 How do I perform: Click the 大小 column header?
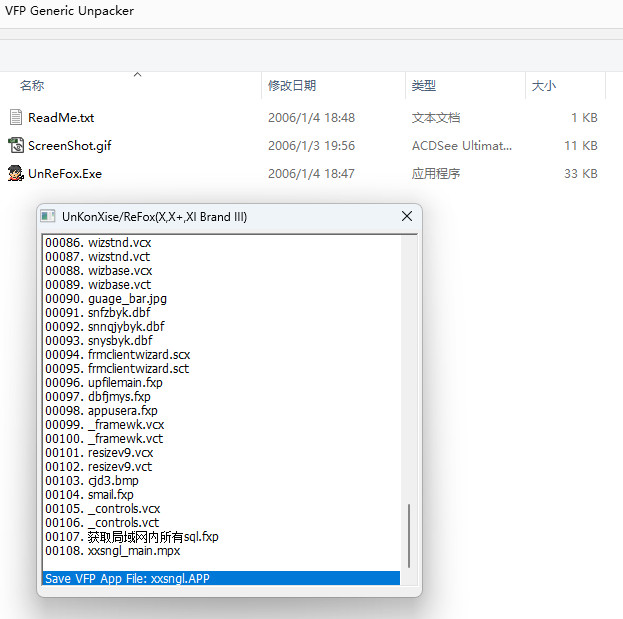coord(544,86)
